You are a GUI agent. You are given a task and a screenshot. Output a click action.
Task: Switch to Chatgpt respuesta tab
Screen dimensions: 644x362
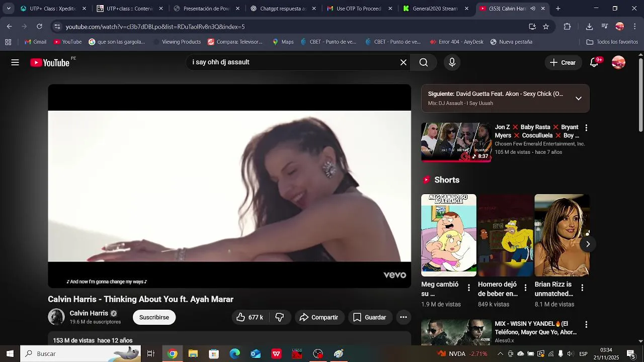click(x=283, y=9)
